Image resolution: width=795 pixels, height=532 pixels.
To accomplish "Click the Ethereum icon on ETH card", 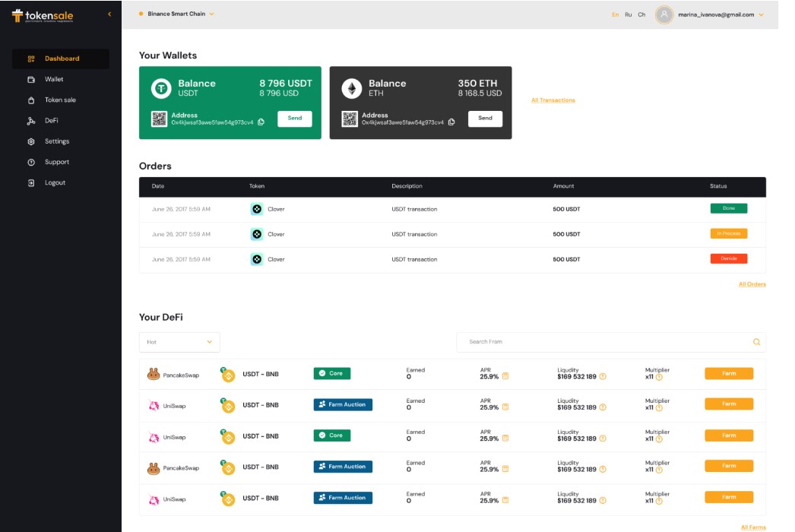I will [x=351, y=88].
